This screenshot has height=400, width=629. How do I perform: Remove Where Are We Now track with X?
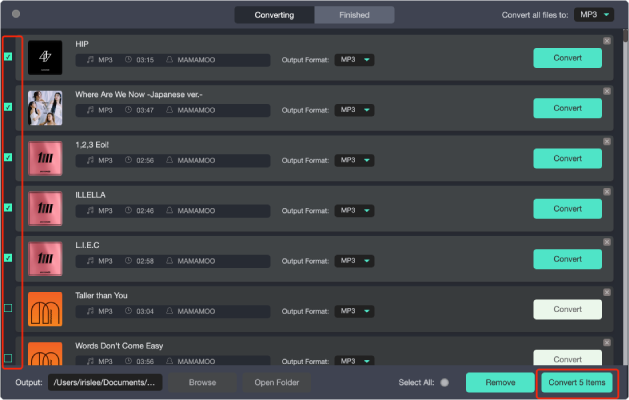coord(607,91)
